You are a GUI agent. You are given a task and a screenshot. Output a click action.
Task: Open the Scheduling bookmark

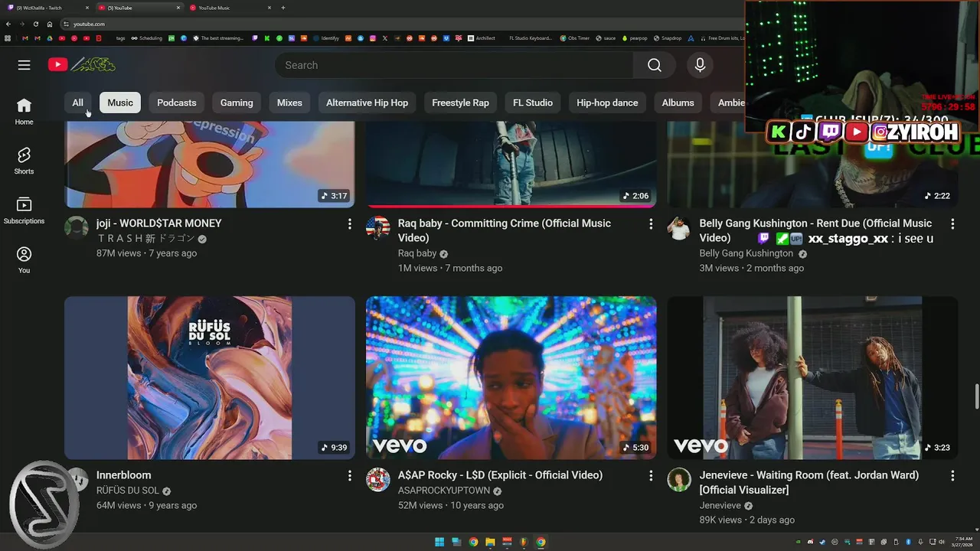tap(147, 37)
